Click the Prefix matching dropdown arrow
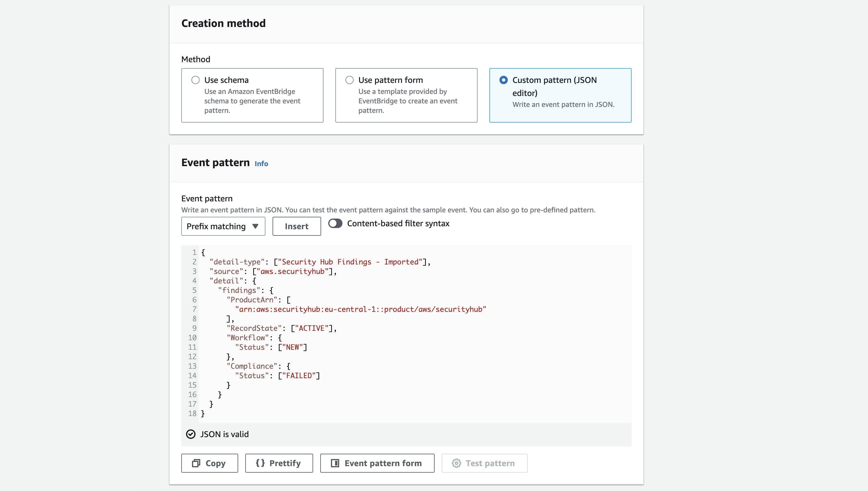The width and height of the screenshot is (868, 491). (x=255, y=226)
